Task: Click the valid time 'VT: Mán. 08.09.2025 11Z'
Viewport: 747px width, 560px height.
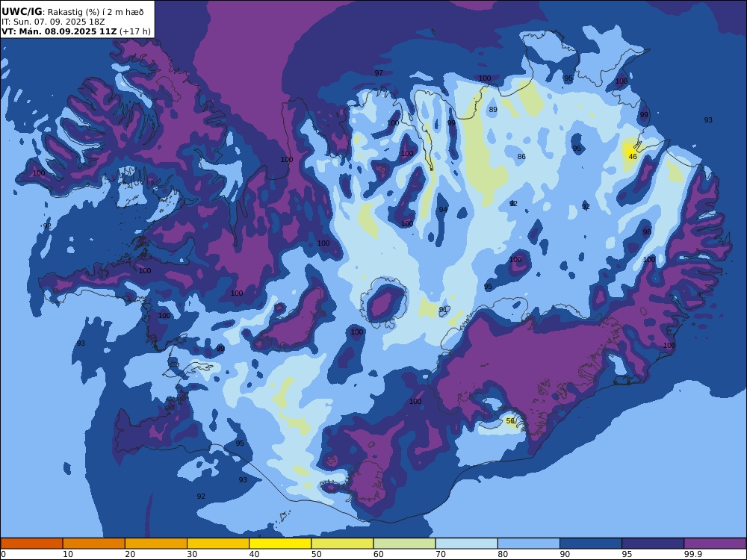Action: [59, 31]
